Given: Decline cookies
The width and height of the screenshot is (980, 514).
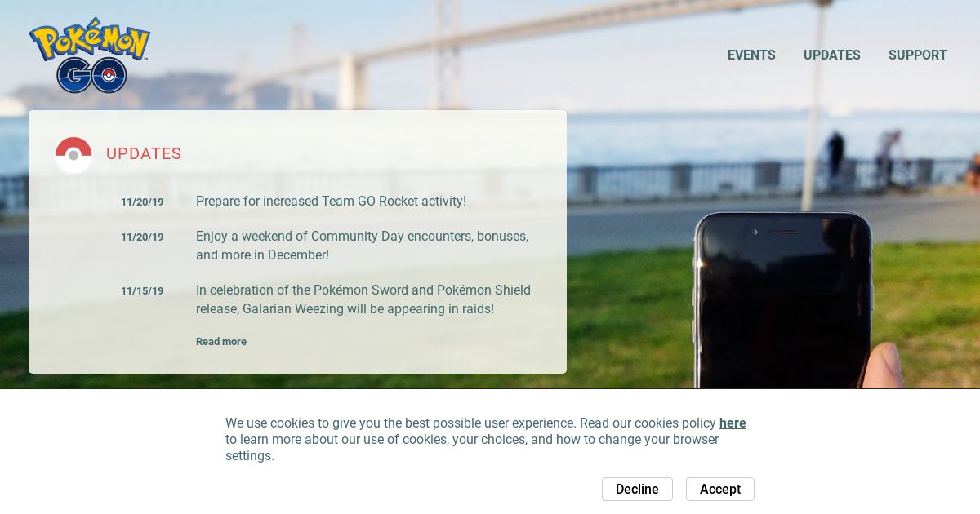Looking at the screenshot, I should (637, 489).
